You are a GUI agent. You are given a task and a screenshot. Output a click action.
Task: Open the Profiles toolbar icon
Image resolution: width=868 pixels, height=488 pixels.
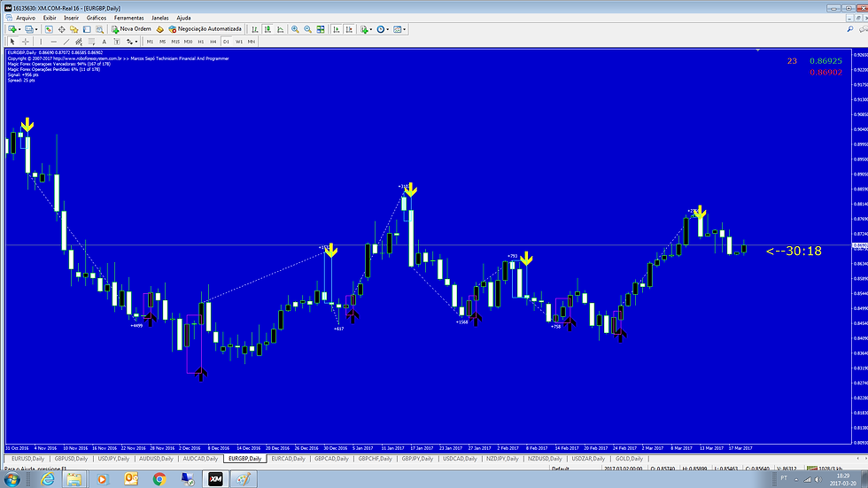point(28,29)
